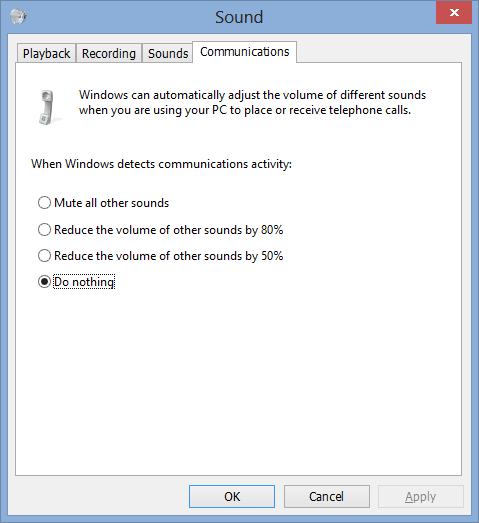Screen dimensions: 479x523
Task: Choose reduce other sounds by 80%
Action: click(44, 229)
